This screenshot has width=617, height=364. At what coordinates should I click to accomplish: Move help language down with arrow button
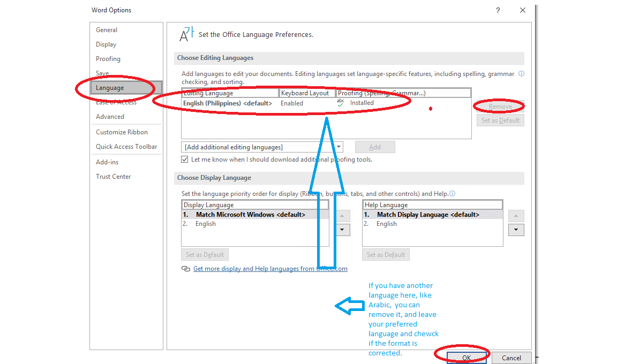[516, 230]
